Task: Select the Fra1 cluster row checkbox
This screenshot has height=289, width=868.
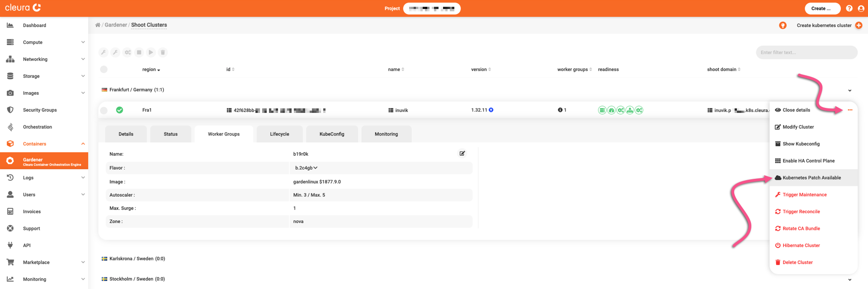Action: [104, 110]
